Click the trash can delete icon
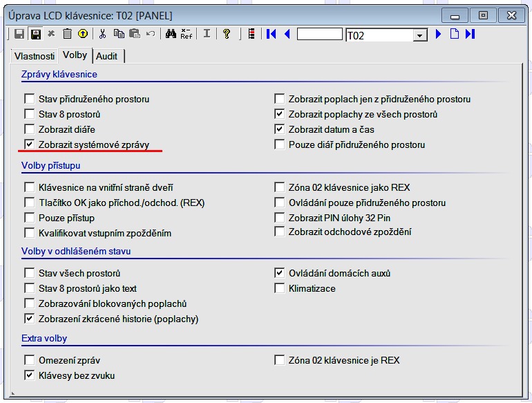Screen dimensions: 532x403 (67, 34)
